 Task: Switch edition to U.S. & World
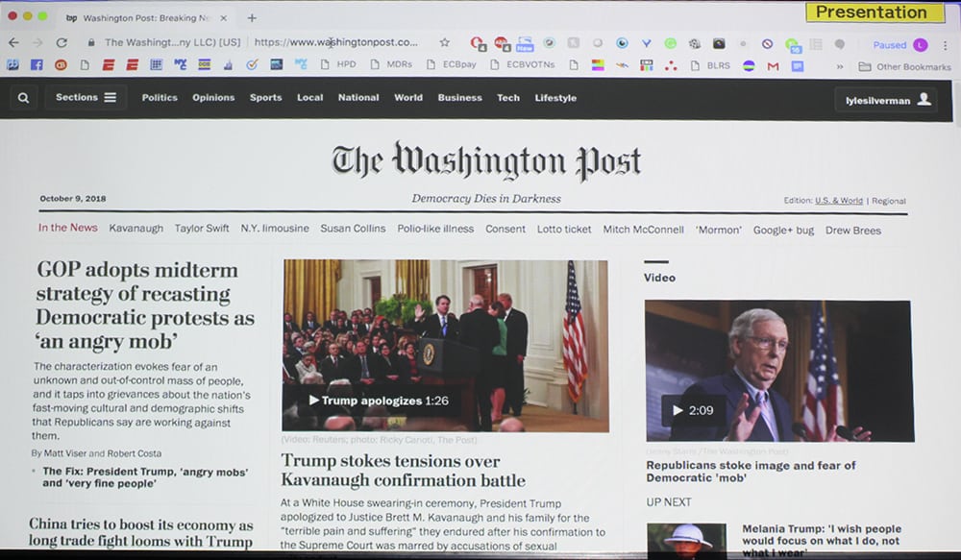tap(838, 201)
